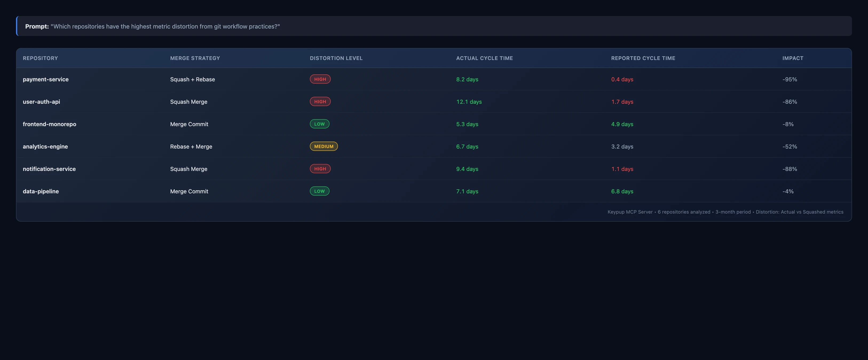Click the IMPACT column header
Image resolution: width=868 pixels, height=360 pixels.
pos(793,58)
